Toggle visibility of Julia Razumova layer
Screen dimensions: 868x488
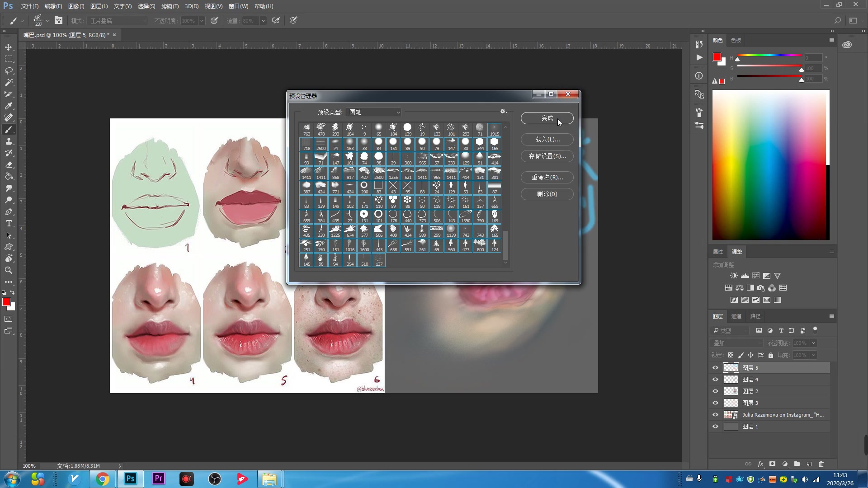pos(715,415)
